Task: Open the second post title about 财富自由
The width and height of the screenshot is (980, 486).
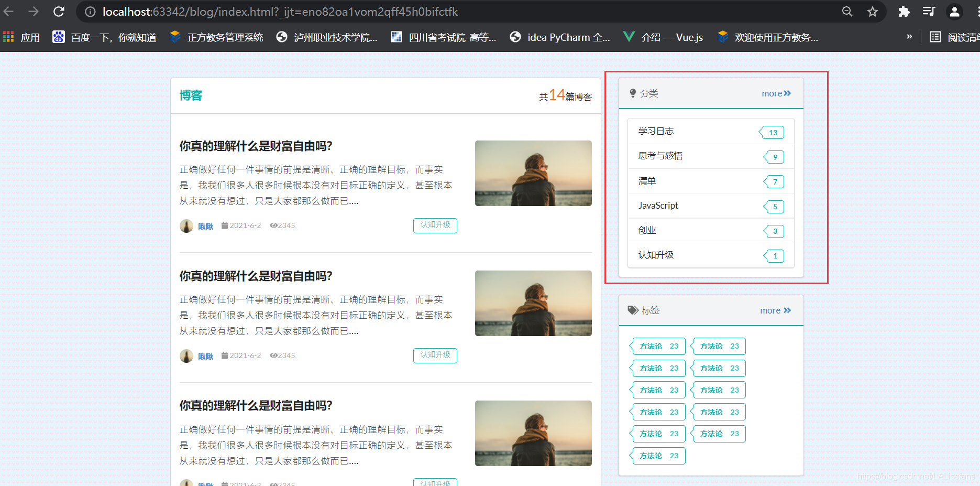Action: click(256, 276)
